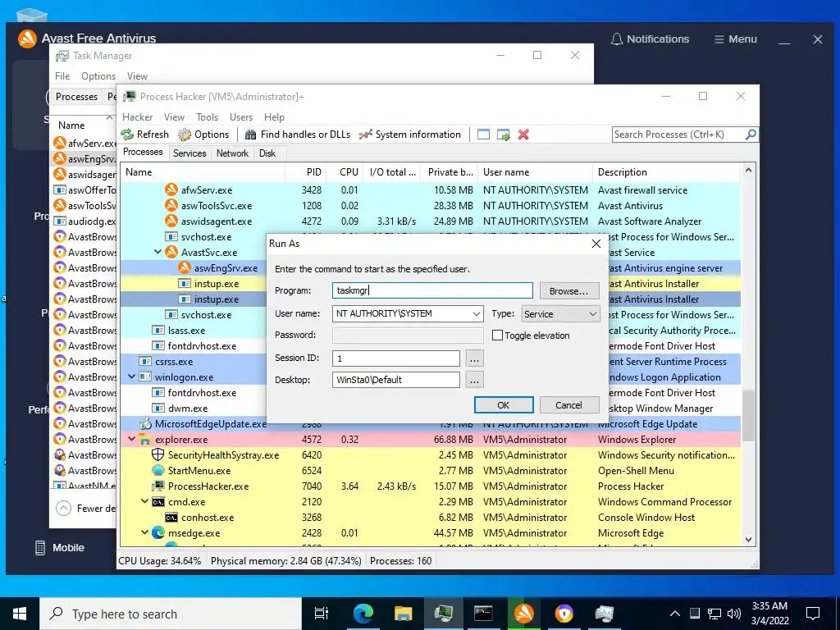Collapse the msedge.exe tree node
Image resolution: width=840 pixels, height=630 pixels.
pyautogui.click(x=144, y=532)
